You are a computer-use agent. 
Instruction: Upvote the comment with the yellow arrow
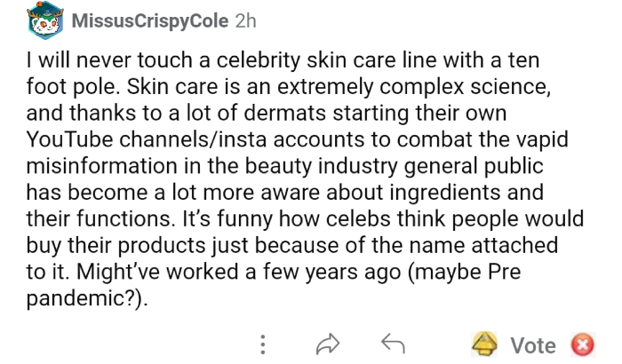tap(484, 344)
